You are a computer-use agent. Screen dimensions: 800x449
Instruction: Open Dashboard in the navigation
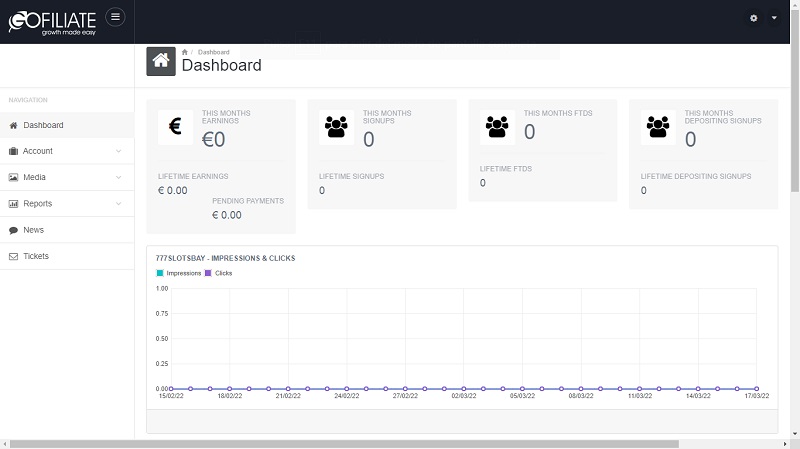pyautogui.click(x=67, y=125)
